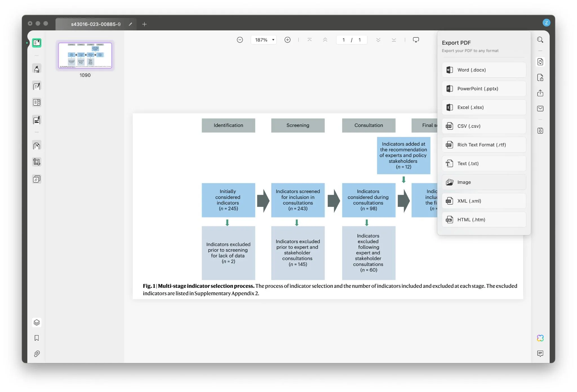Send PDF by email icon

540,109
